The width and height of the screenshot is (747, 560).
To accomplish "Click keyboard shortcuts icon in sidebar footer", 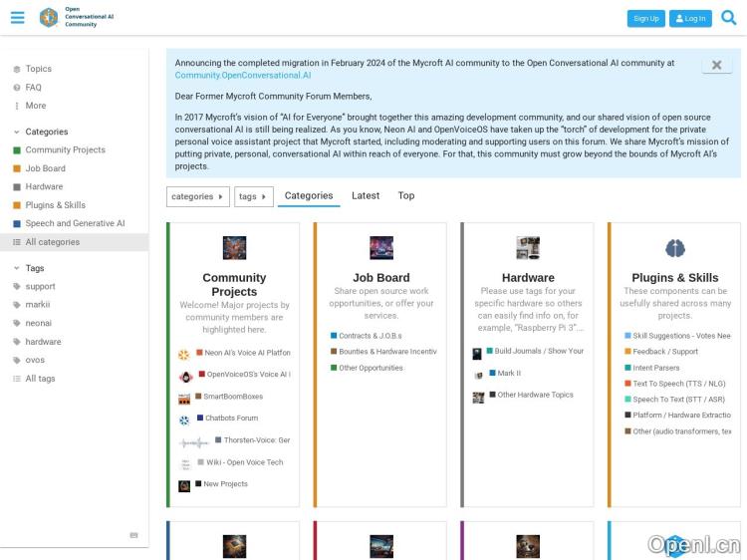I will tap(133, 535).
